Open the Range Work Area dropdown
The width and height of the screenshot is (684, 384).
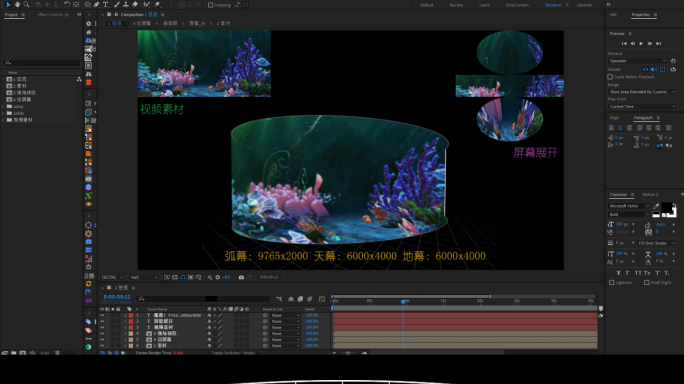click(x=642, y=92)
